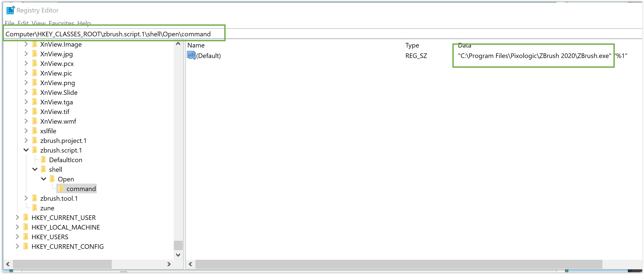The width and height of the screenshot is (644, 274).
Task: Collapse the shell key
Action: [35, 169]
